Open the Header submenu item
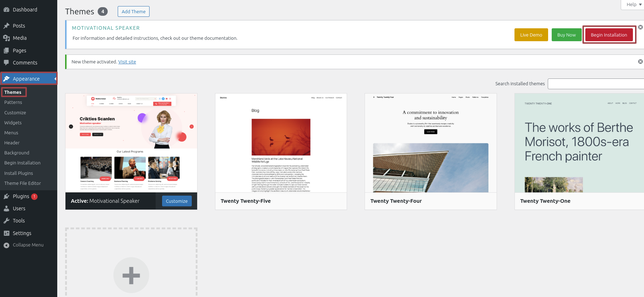644x297 pixels. [12, 143]
